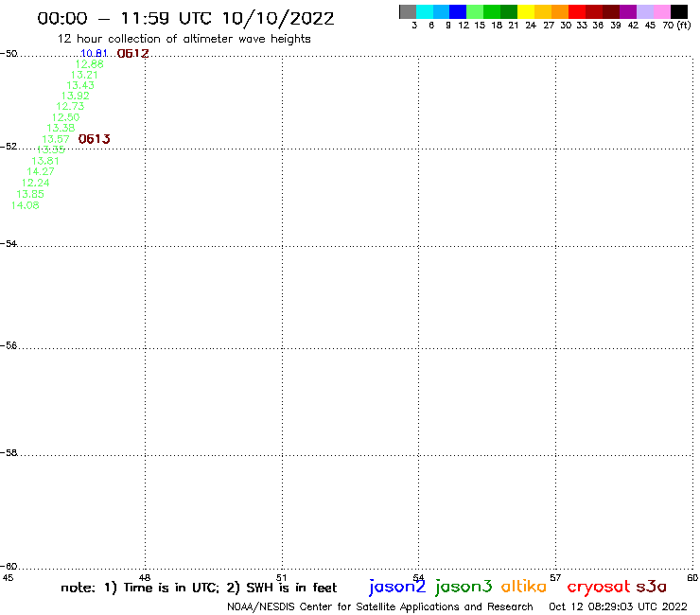Click the cyan swatch in the color scale
700x615 pixels.
tap(425, 11)
